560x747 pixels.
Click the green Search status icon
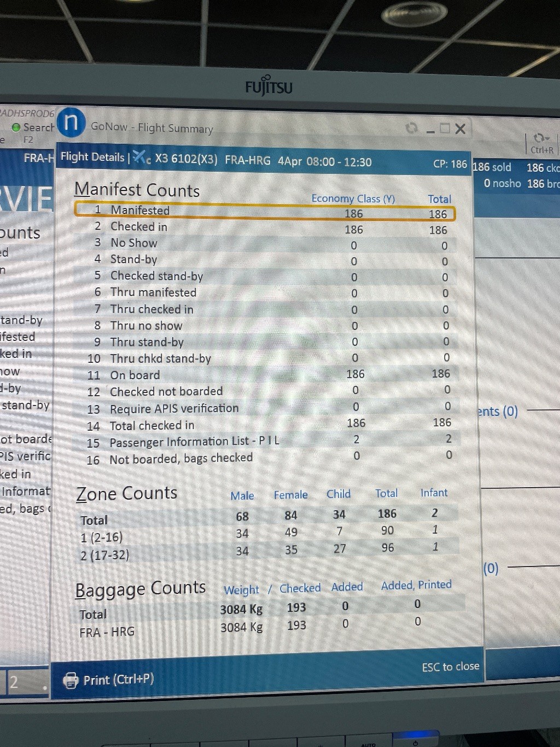(x=16, y=128)
